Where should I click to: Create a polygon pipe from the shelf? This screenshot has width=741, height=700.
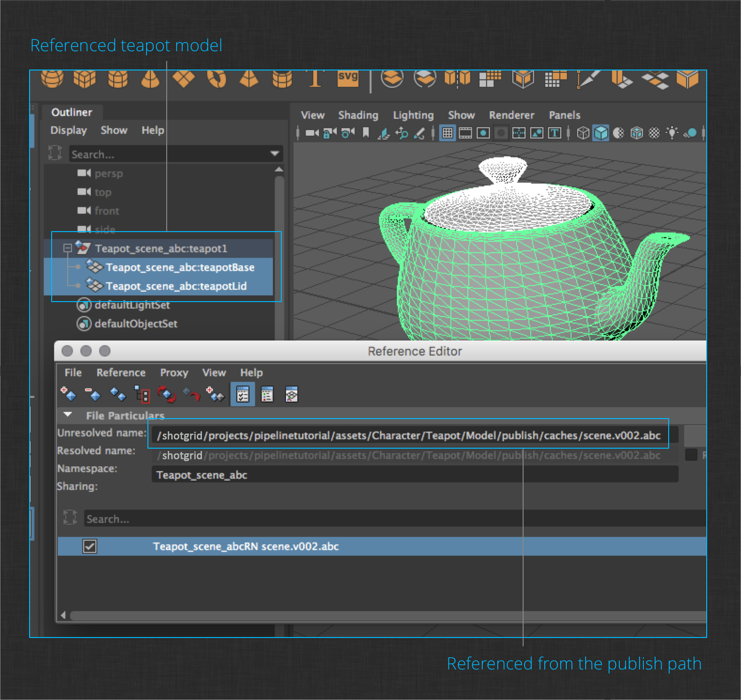[x=282, y=78]
